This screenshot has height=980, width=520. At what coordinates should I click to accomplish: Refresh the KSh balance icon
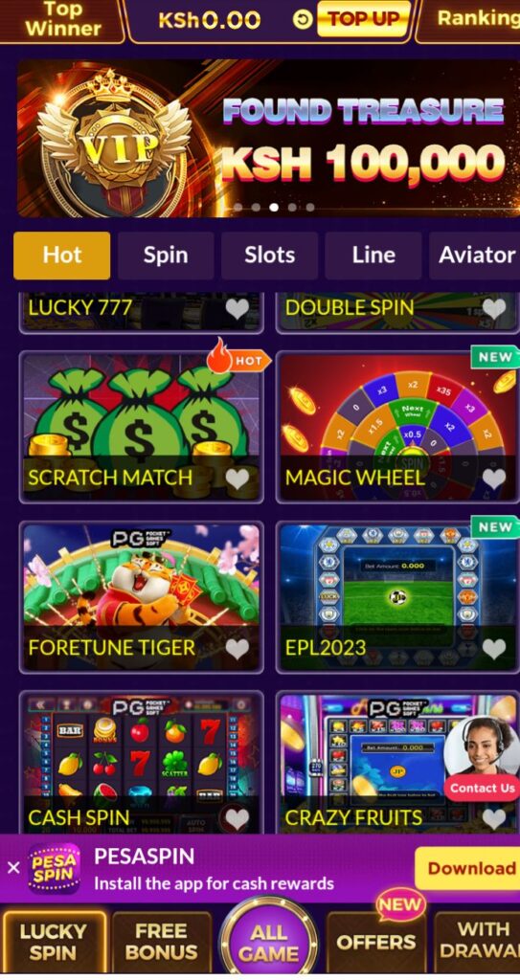(x=303, y=20)
